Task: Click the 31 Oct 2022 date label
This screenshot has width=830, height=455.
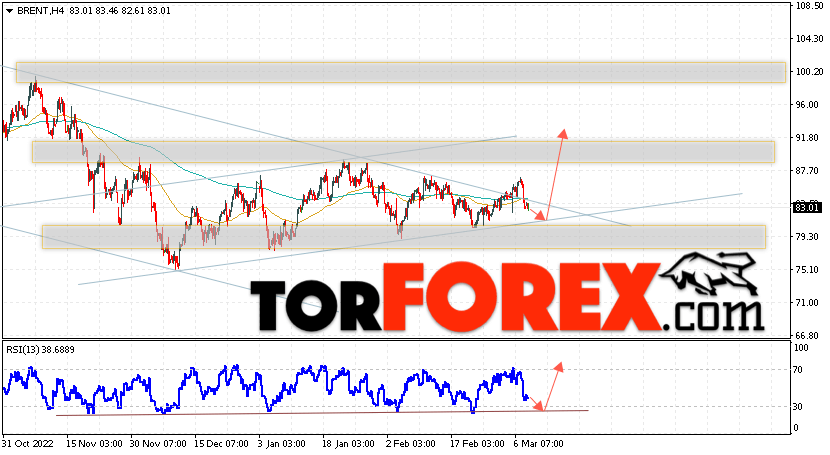Action: coord(28,444)
